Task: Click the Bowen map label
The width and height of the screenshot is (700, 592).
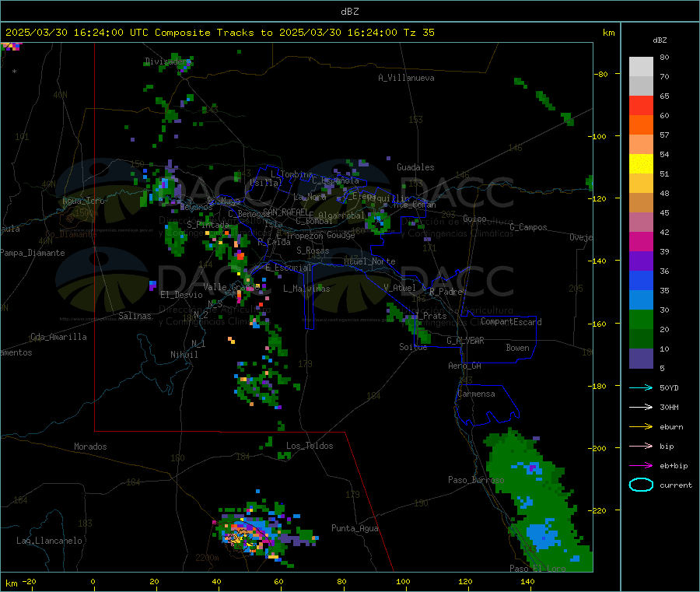Action: (517, 348)
